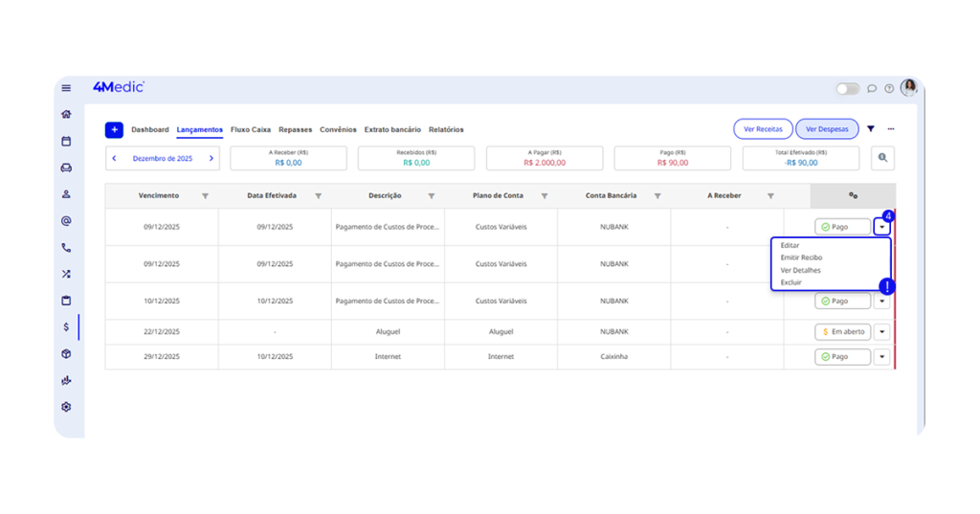Click the Excluir option in the menu
The height and width of the screenshot is (514, 980).
[791, 282]
